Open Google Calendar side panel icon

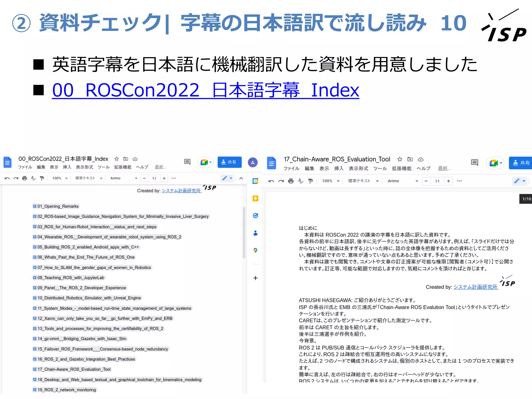pyautogui.click(x=255, y=181)
